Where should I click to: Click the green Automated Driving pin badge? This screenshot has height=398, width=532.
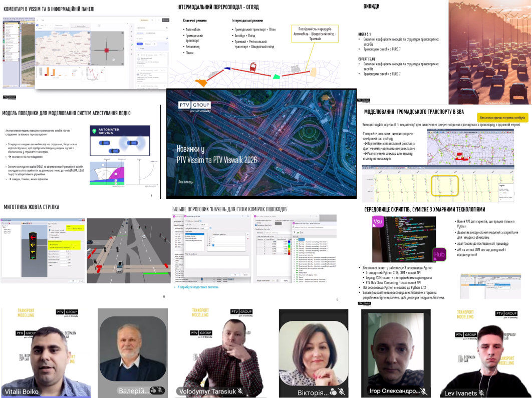click(x=93, y=131)
